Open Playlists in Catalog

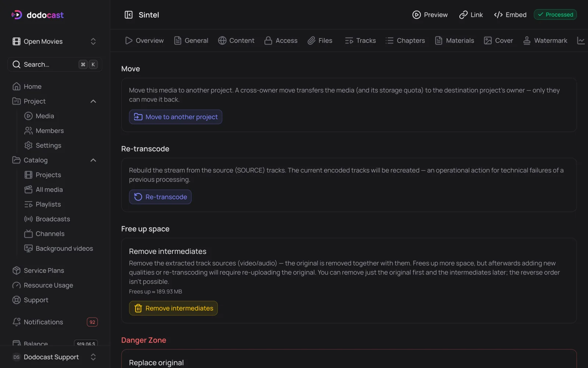click(61, 204)
